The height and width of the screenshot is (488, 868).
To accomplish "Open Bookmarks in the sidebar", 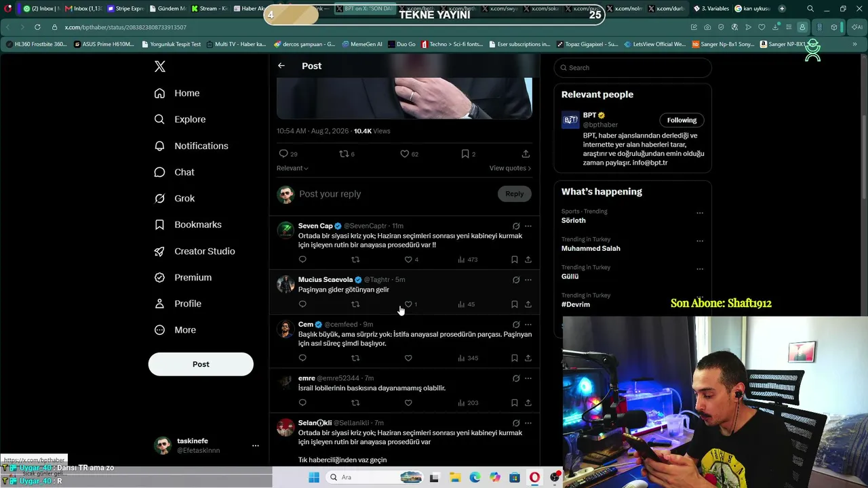I will 188,224.
